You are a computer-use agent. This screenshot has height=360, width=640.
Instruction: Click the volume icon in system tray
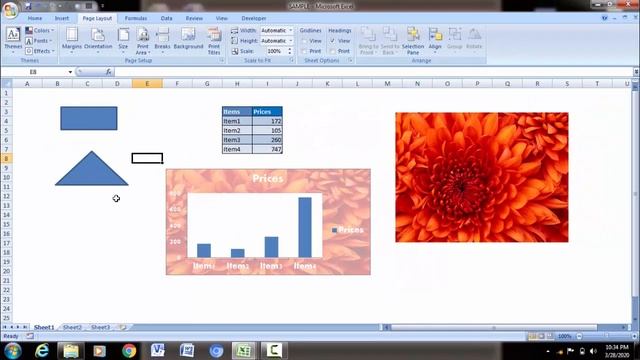[x=593, y=351]
